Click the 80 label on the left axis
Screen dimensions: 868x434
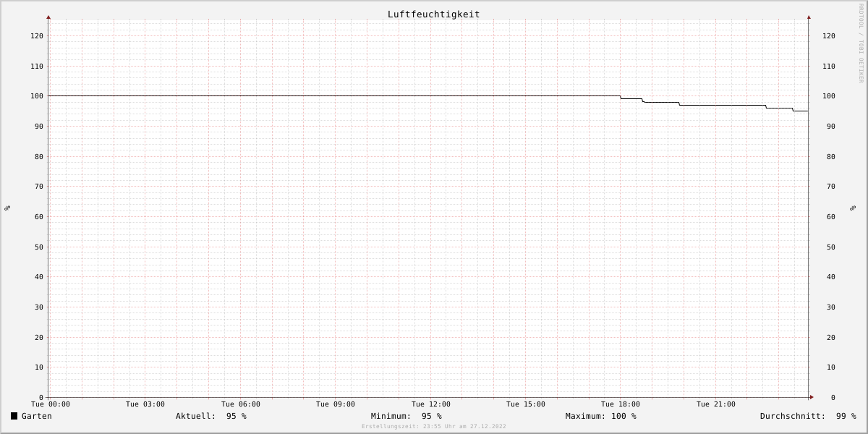[x=39, y=157]
